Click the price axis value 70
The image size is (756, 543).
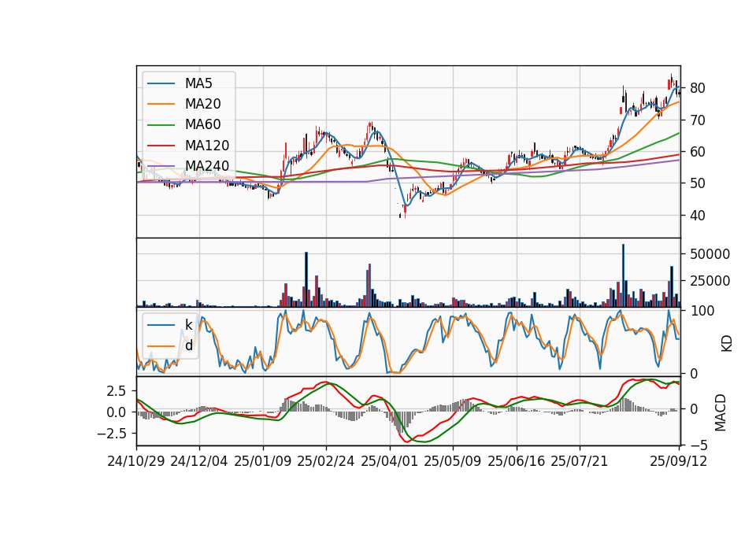pos(698,120)
